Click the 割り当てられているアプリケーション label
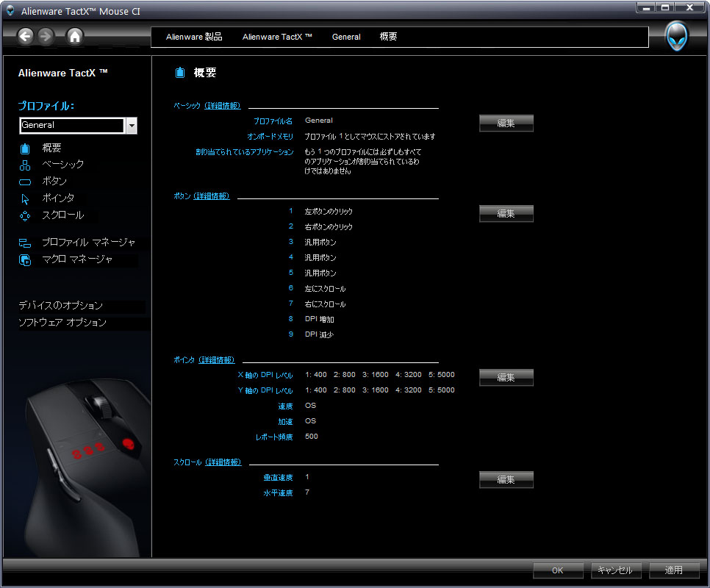The width and height of the screenshot is (710, 588). click(245, 152)
